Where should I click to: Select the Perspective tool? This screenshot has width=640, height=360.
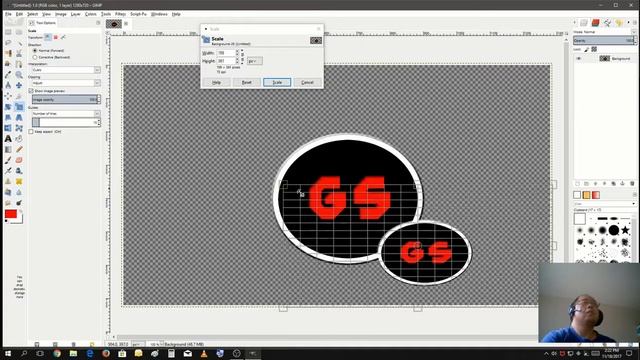19,118
